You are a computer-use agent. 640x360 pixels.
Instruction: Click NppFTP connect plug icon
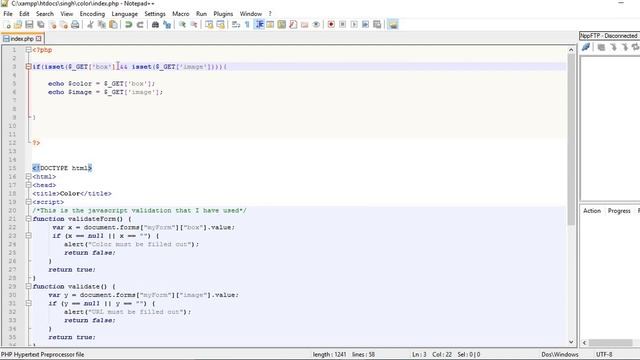(x=586, y=47)
